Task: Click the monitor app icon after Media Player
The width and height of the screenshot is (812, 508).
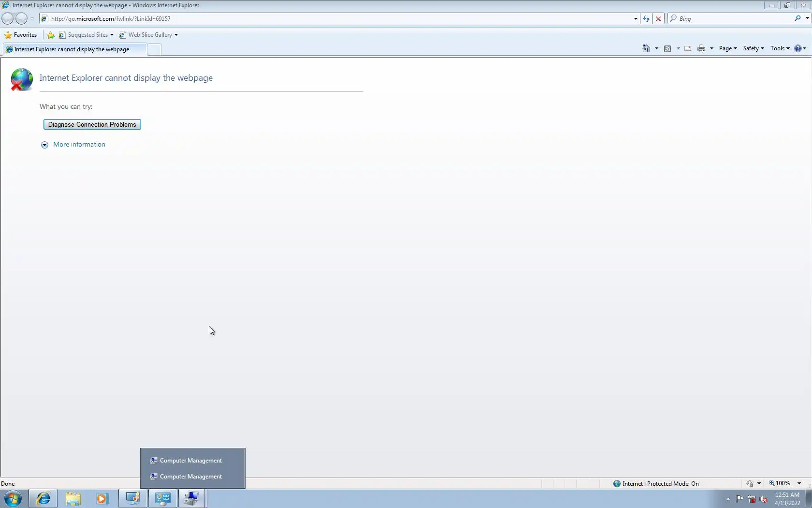Action: click(x=133, y=498)
